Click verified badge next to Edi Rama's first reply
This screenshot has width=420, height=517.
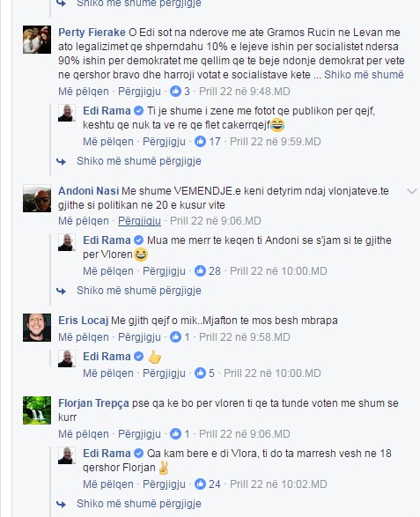click(139, 111)
